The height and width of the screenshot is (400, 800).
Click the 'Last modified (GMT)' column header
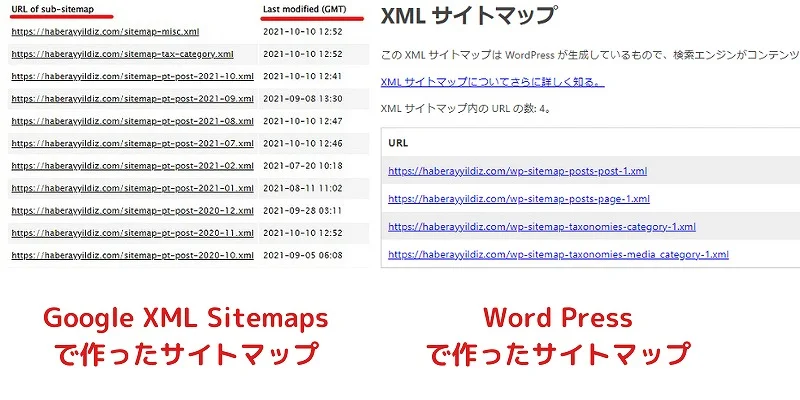point(306,9)
